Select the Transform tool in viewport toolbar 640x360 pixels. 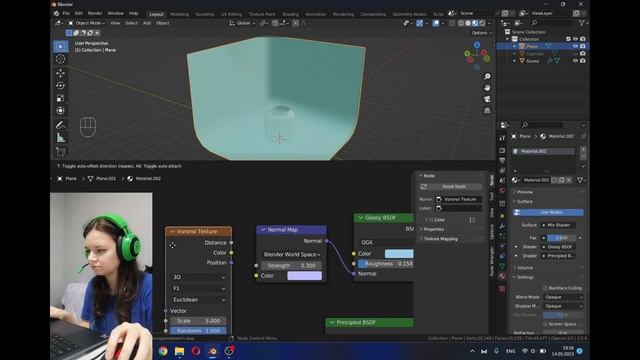[60, 111]
